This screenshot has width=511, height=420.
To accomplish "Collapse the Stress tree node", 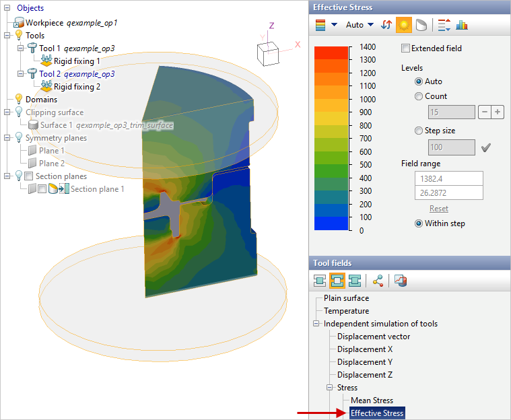I will point(329,388).
